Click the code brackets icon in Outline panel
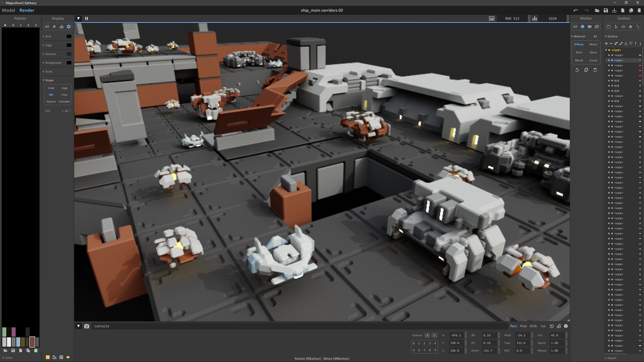The height and width of the screenshot is (362, 644). [x=623, y=27]
